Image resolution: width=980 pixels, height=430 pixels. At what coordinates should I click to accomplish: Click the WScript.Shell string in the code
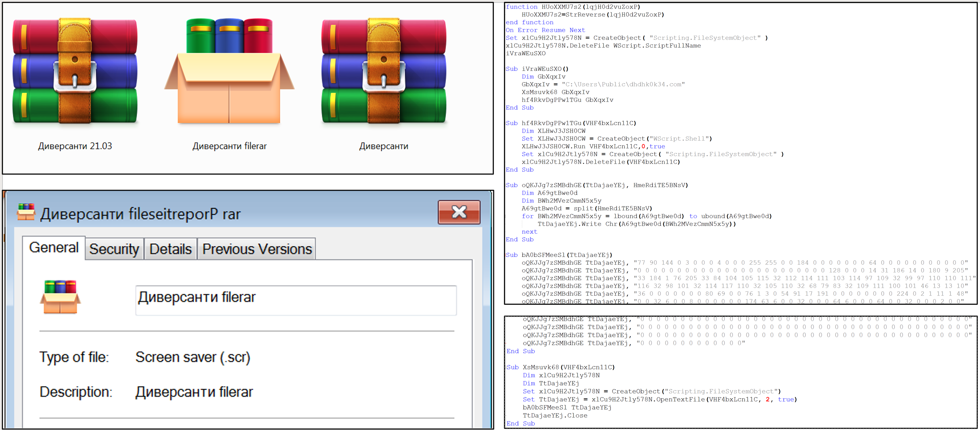(x=679, y=139)
